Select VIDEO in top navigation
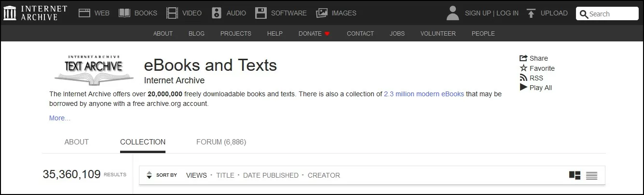 coord(192,13)
